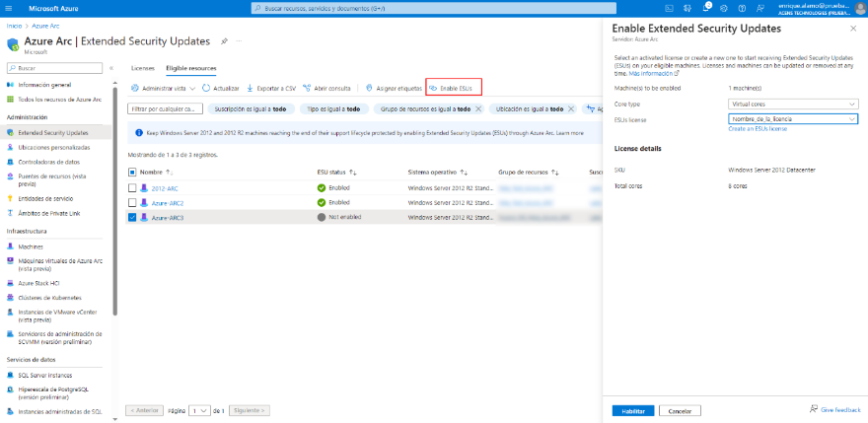Open the Azure portal hamburger menu
This screenshot has width=868, height=423.
(x=9, y=8)
